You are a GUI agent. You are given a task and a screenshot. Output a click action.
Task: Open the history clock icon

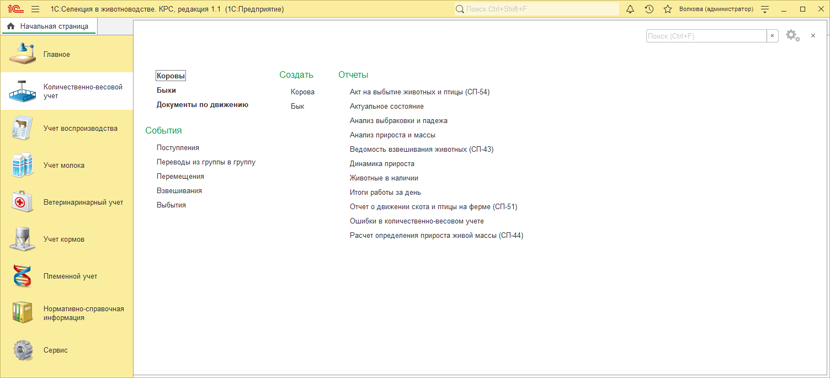[x=649, y=9]
